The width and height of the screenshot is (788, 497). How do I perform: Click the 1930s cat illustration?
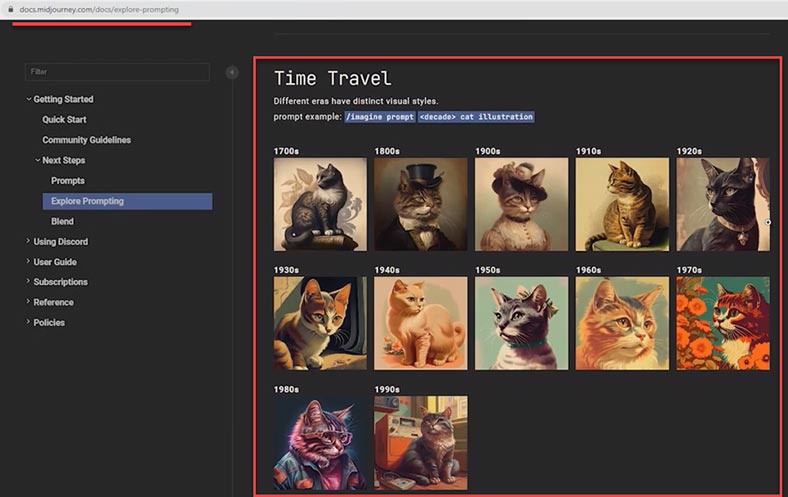point(320,323)
